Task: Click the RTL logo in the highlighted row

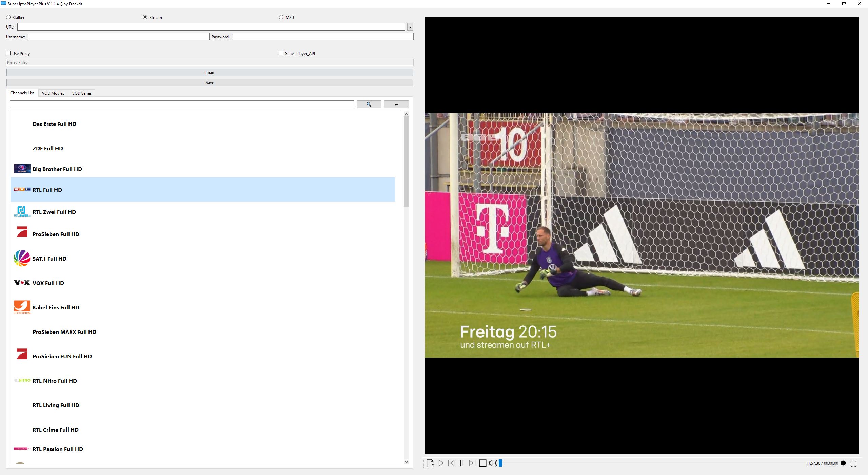Action: tap(22, 189)
